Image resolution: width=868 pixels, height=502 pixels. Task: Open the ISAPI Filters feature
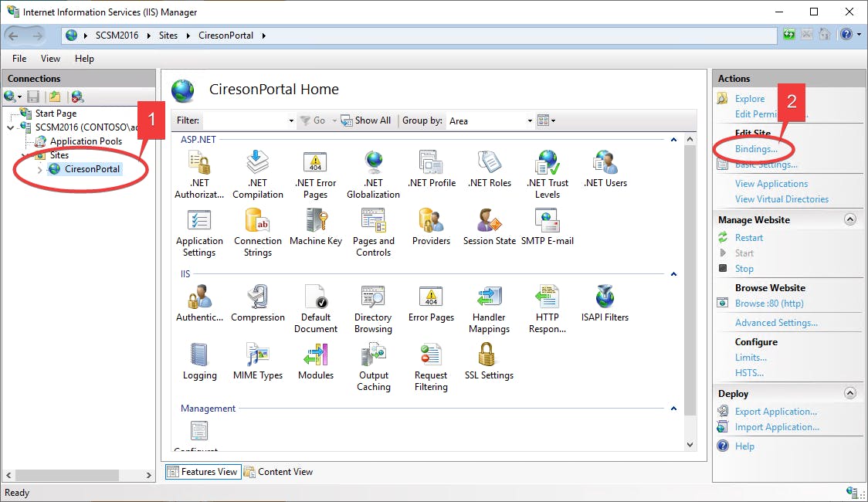[605, 303]
